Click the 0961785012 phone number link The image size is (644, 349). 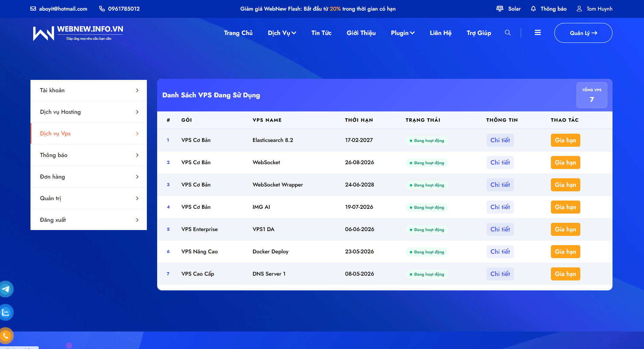point(124,9)
